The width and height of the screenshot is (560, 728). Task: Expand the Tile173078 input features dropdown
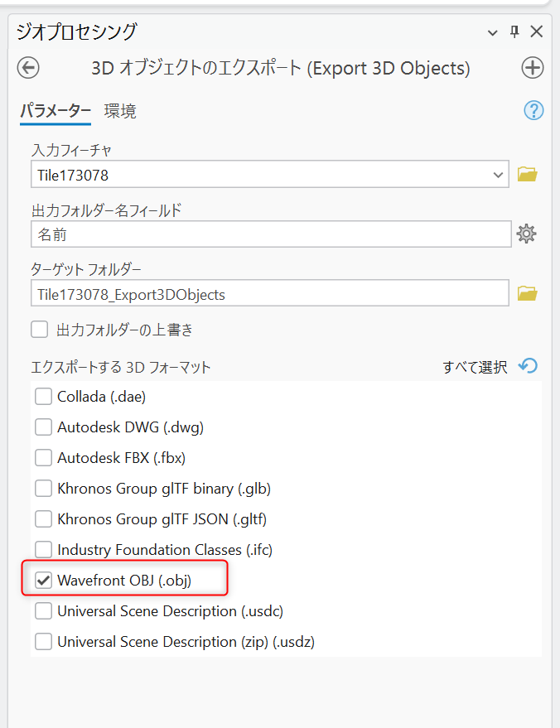[498, 175]
